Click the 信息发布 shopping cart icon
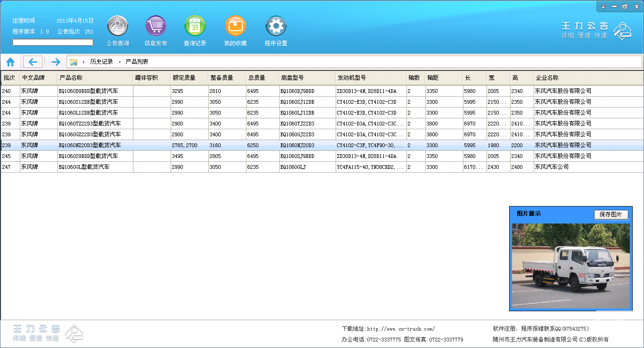Viewport: 644px width, 348px height. (156, 26)
